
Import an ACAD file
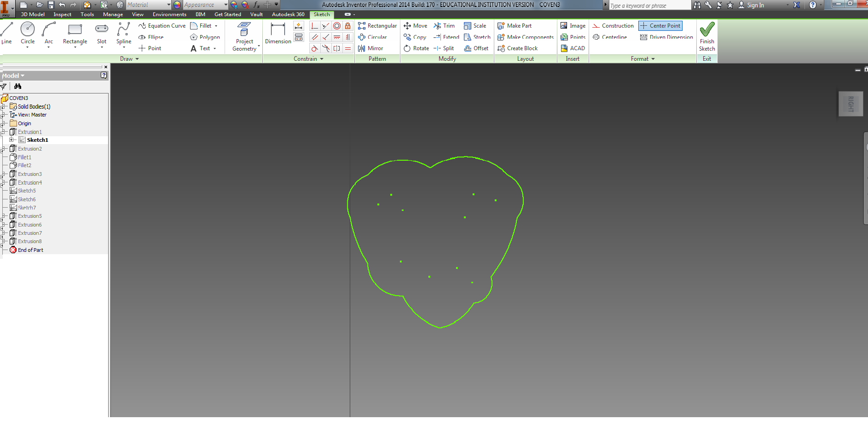[573, 48]
